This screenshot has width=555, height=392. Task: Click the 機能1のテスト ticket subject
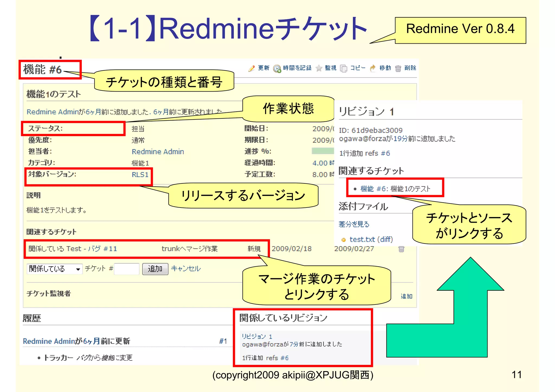click(x=54, y=94)
